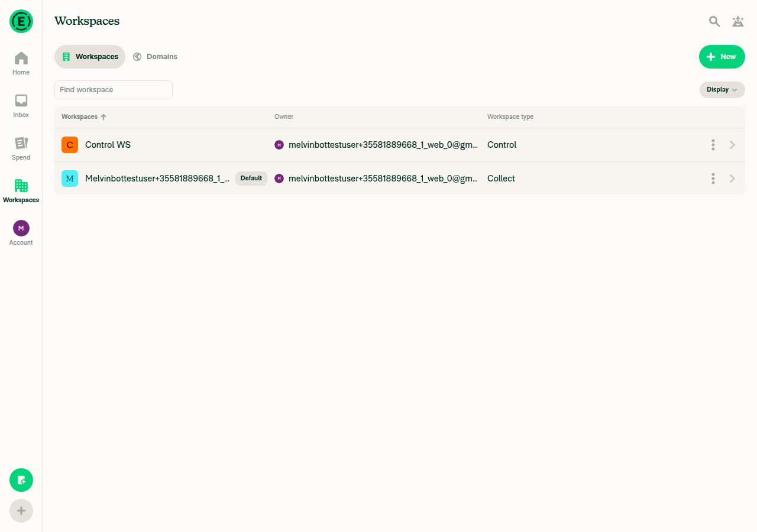Switch to the Workspaces tab
757x532 pixels.
(x=90, y=57)
